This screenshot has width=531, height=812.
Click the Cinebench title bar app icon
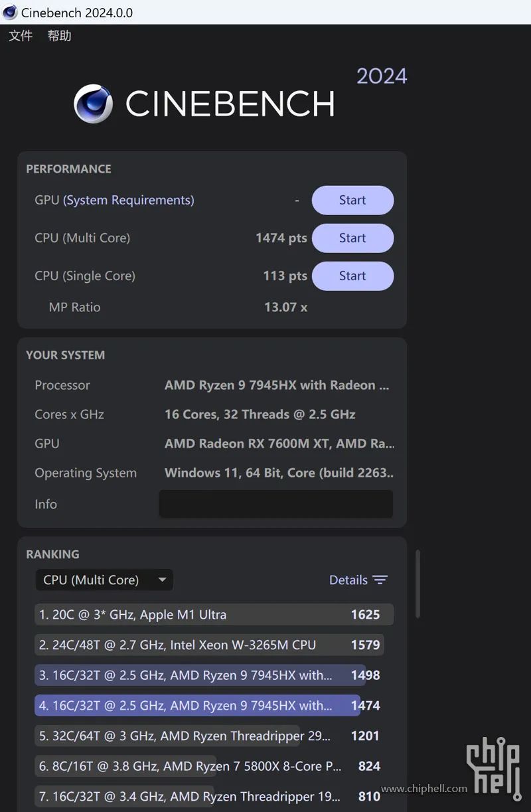(x=10, y=13)
